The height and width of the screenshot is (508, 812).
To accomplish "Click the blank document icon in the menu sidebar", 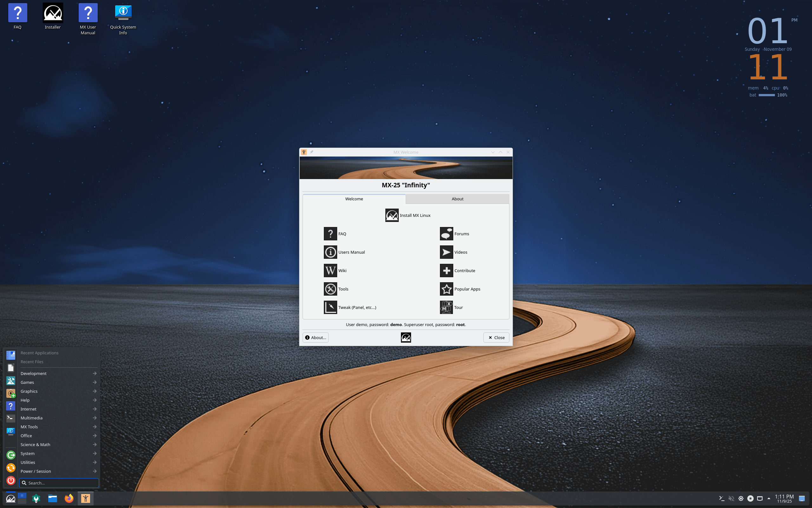I will pyautogui.click(x=11, y=368).
